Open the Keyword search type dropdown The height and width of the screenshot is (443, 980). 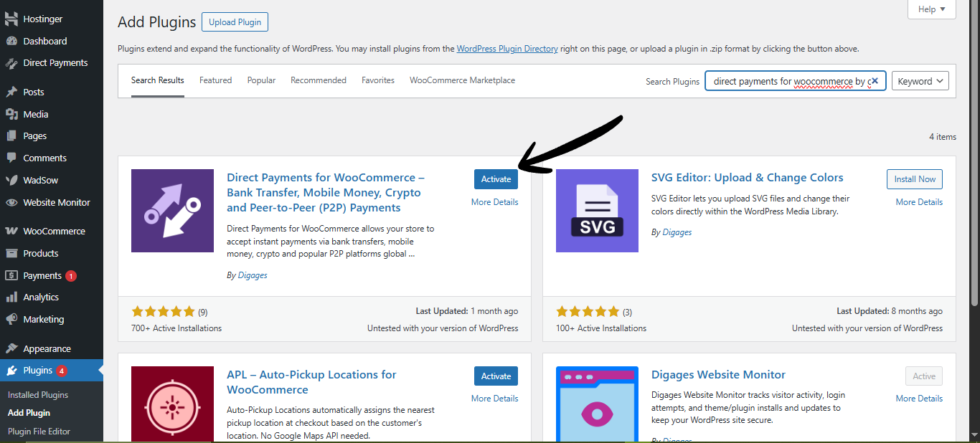pyautogui.click(x=920, y=81)
